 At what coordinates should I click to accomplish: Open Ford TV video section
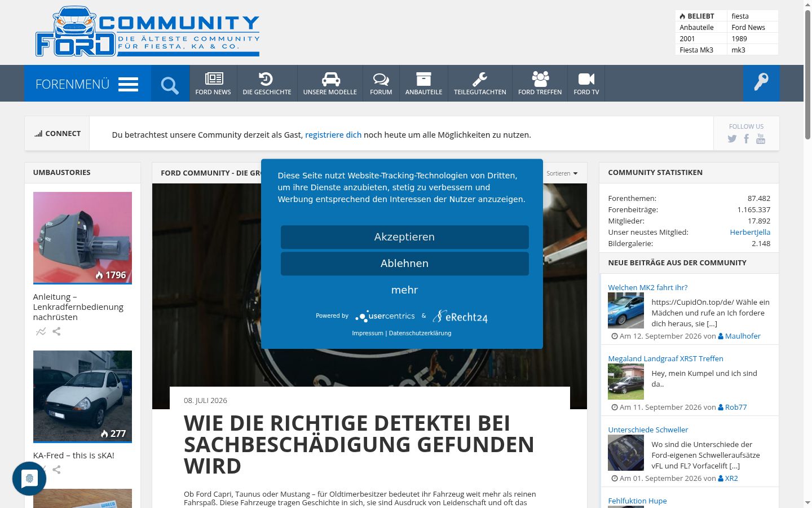coord(586,84)
